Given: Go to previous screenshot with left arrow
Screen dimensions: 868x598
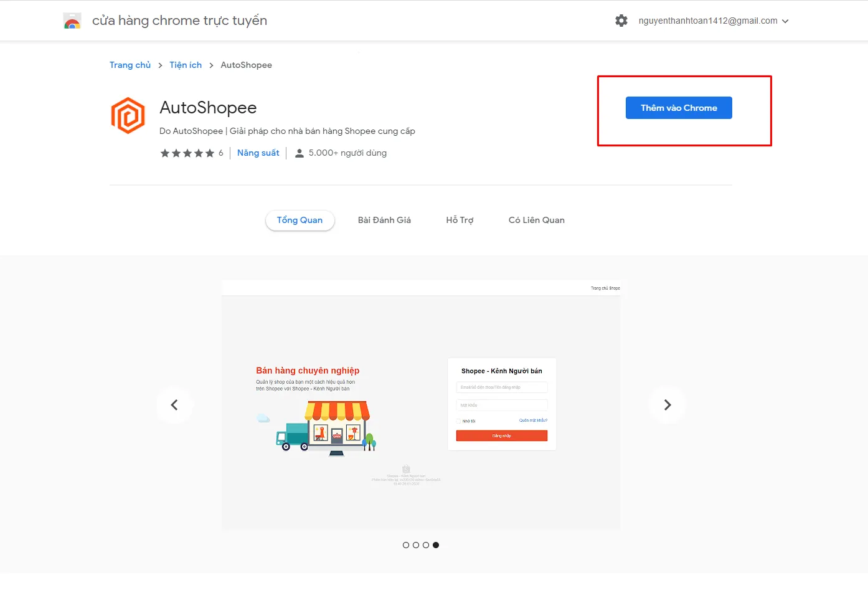Looking at the screenshot, I should coord(174,405).
